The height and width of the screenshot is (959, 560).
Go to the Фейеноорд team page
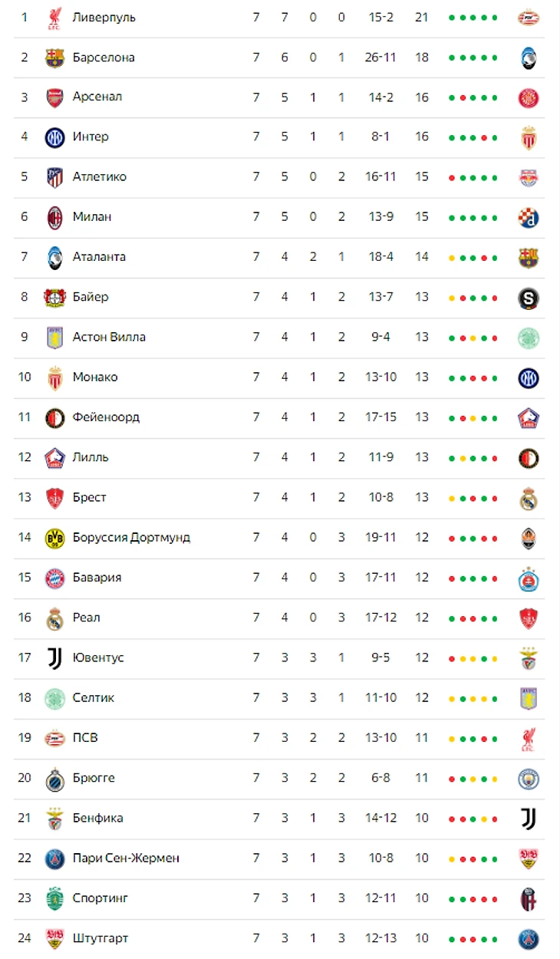pos(106,417)
